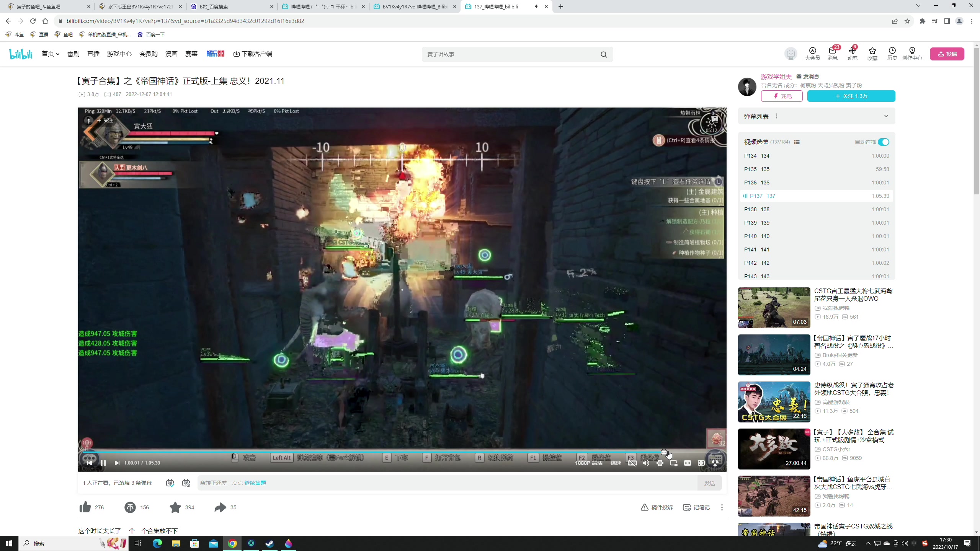Open 首页 dropdown in navigation
The width and height of the screenshot is (980, 551).
pos(51,54)
